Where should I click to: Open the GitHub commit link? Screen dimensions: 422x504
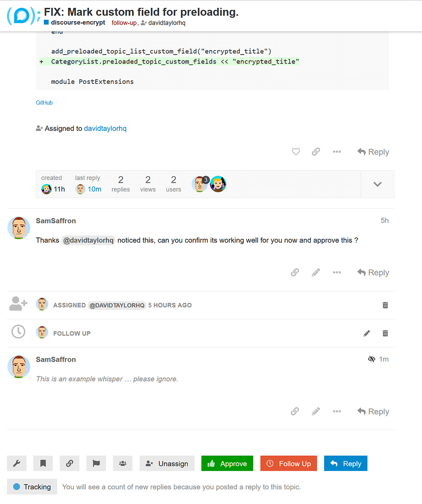click(x=44, y=103)
